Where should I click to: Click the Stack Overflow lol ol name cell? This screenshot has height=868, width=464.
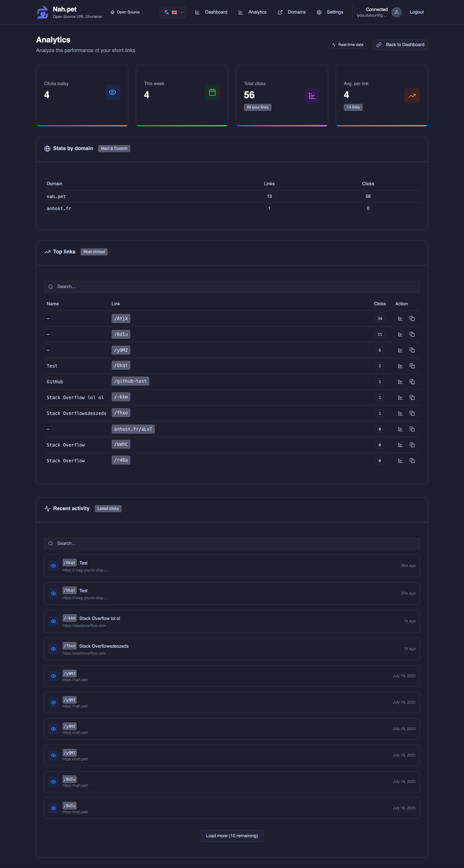point(75,398)
